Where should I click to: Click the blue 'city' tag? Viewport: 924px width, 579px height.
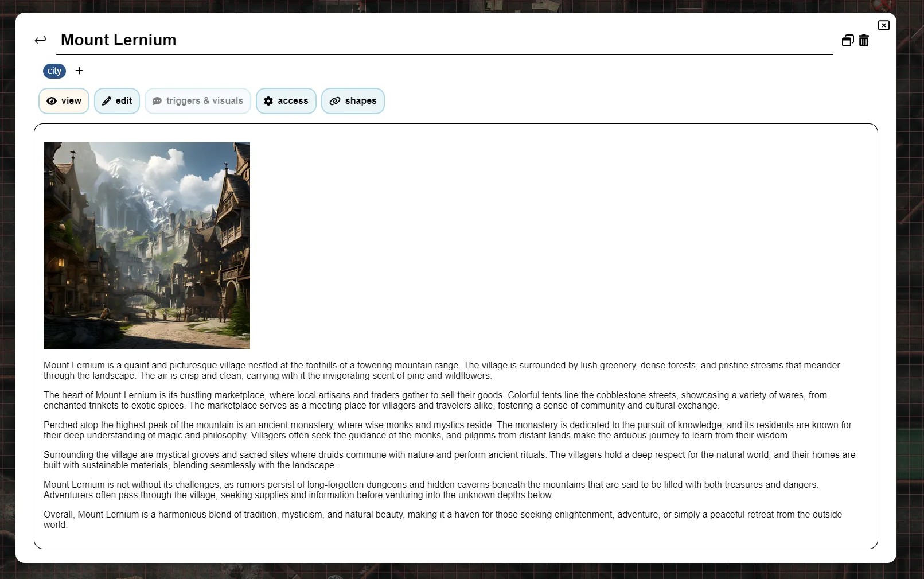54,71
